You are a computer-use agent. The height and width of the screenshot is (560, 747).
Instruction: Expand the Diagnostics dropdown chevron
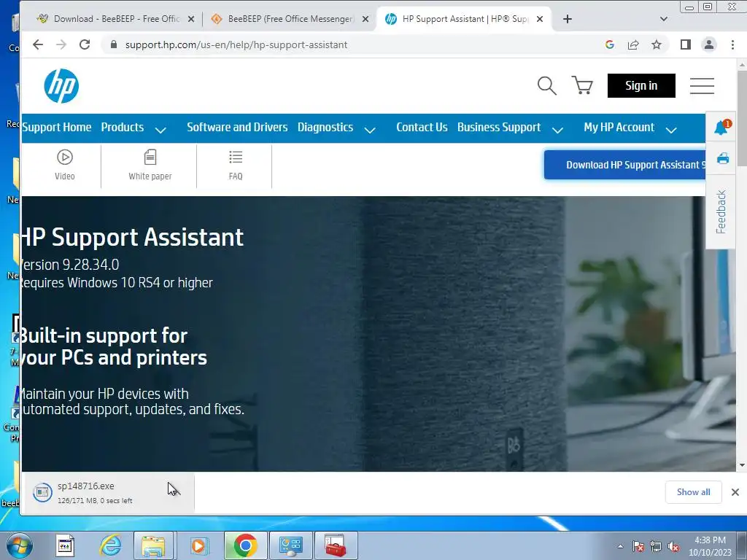tap(370, 130)
